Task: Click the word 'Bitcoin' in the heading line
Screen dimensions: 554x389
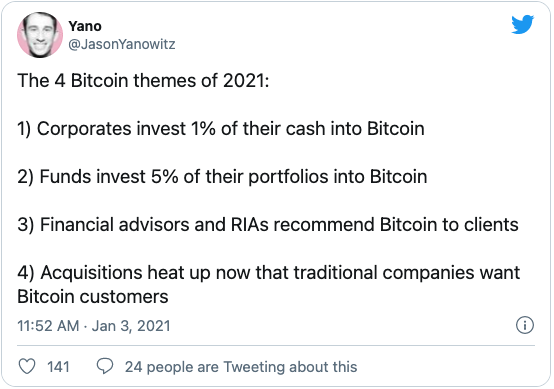Action: [99, 81]
